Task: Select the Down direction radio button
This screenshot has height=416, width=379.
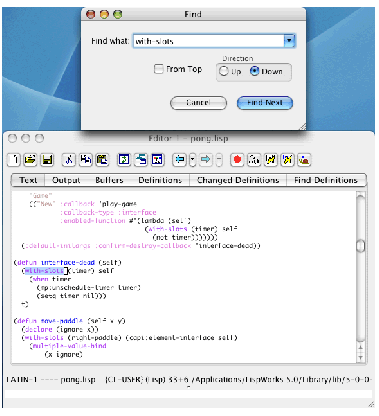Action: click(254, 71)
